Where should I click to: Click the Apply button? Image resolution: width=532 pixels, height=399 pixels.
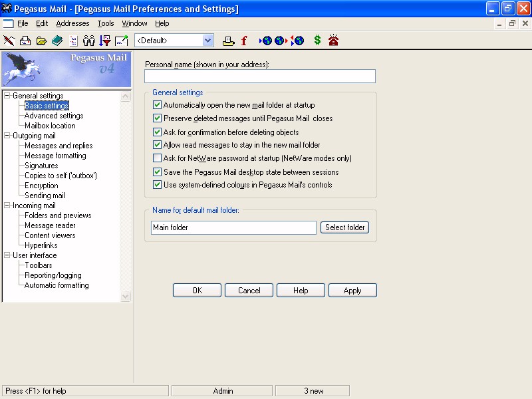point(352,291)
